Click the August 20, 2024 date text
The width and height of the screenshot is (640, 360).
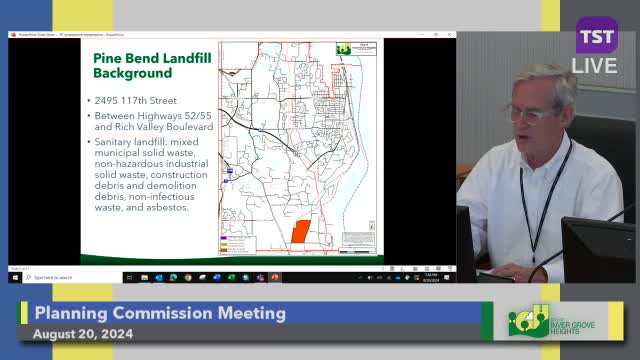[83, 334]
